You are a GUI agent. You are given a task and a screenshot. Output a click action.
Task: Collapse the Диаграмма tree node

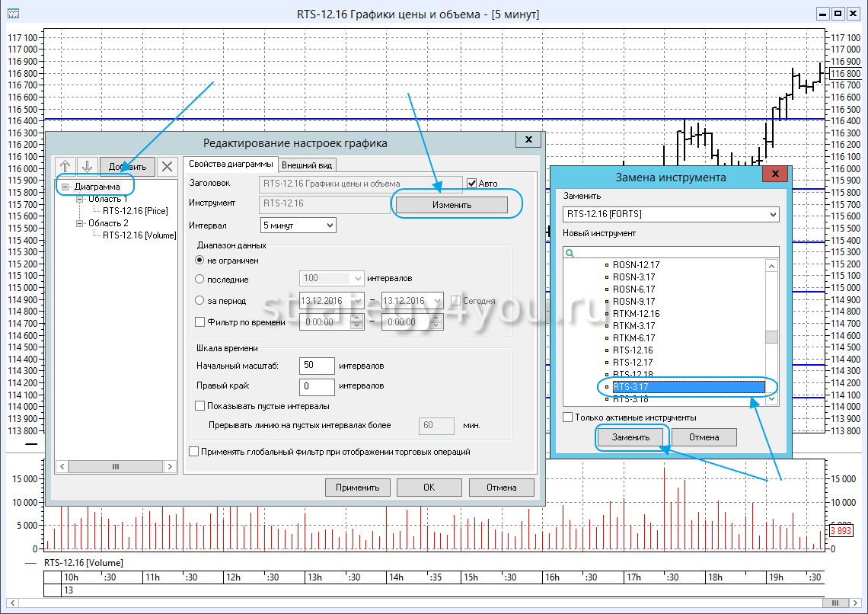tap(67, 187)
